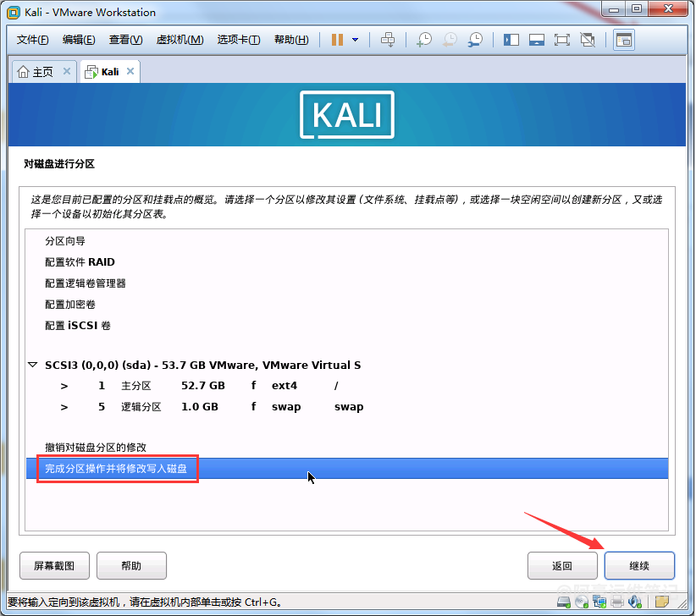
Task: Click the send Ctrl+Alt+Del toolbar icon
Action: [x=388, y=40]
